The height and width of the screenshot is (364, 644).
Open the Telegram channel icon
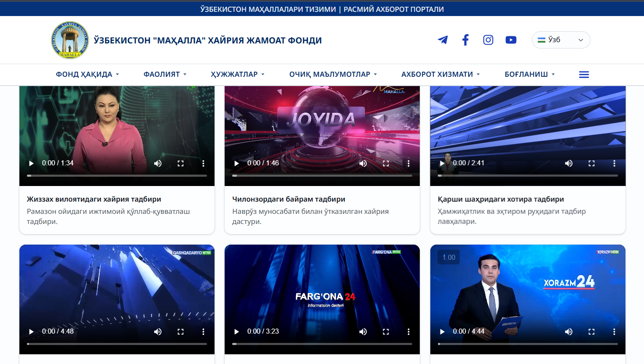443,40
